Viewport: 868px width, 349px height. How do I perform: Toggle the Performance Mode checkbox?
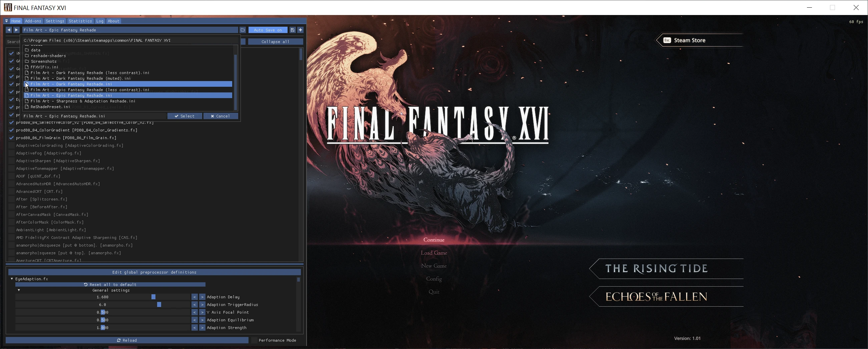tap(255, 340)
